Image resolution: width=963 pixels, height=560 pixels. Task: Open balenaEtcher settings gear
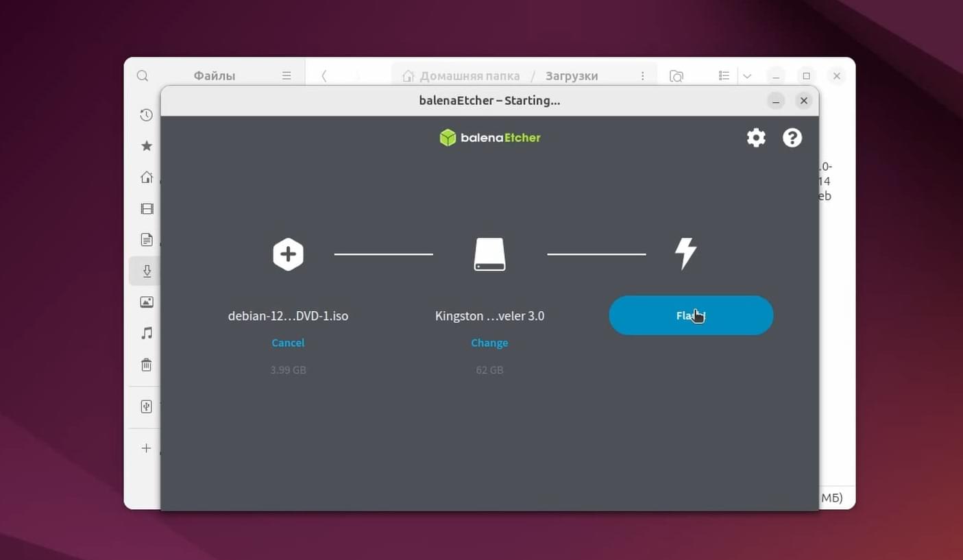(x=756, y=138)
